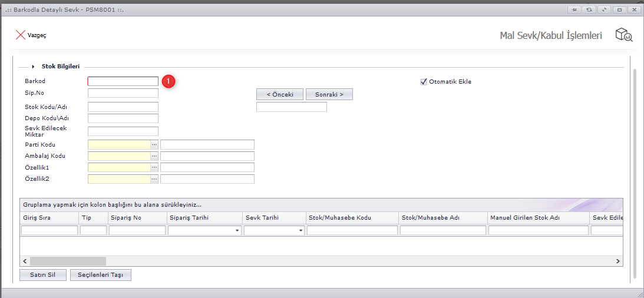Click the Sonraki button
The image size is (644, 298).
329,94
